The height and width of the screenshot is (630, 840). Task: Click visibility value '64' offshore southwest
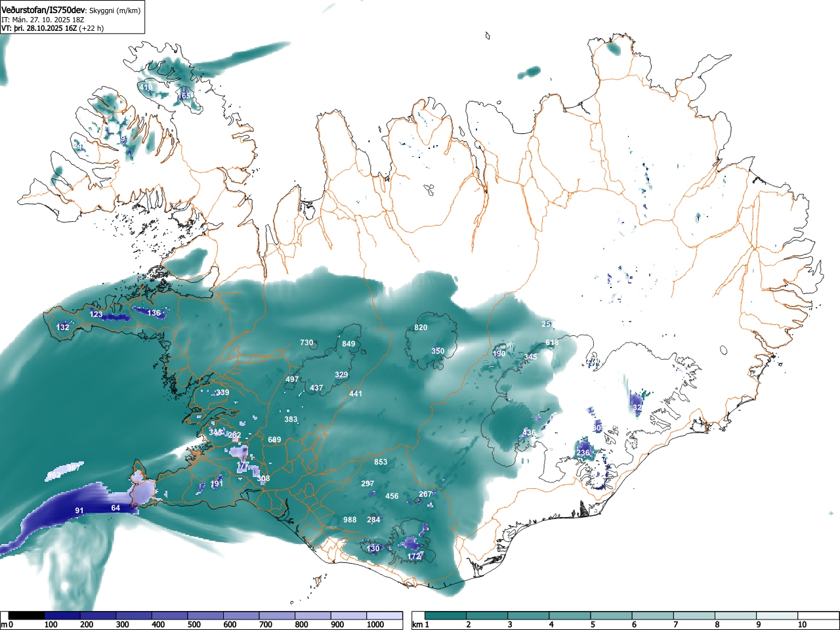115,508
